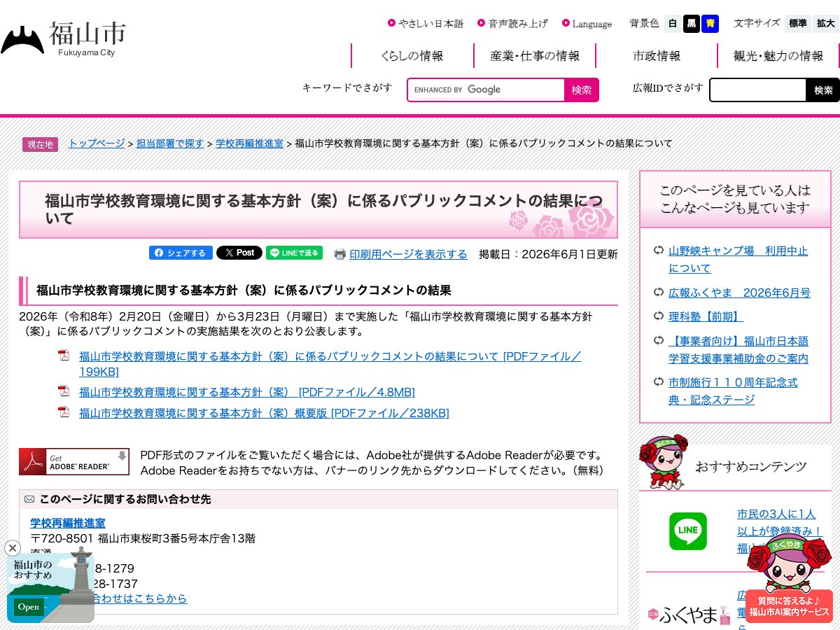This screenshot has width=840, height=630.
Task: Go to 担当部署で探す breadcrumb link
Action: point(170,143)
